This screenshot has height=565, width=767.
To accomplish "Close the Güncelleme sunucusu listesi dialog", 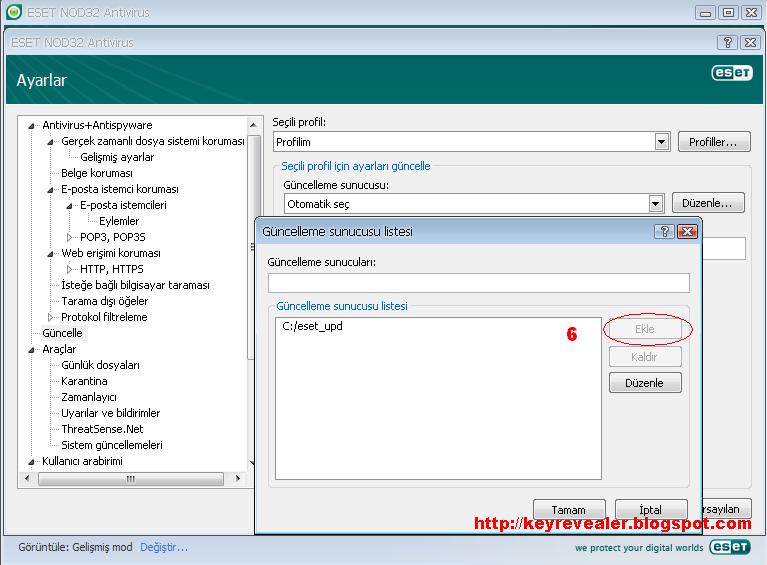I will (687, 231).
